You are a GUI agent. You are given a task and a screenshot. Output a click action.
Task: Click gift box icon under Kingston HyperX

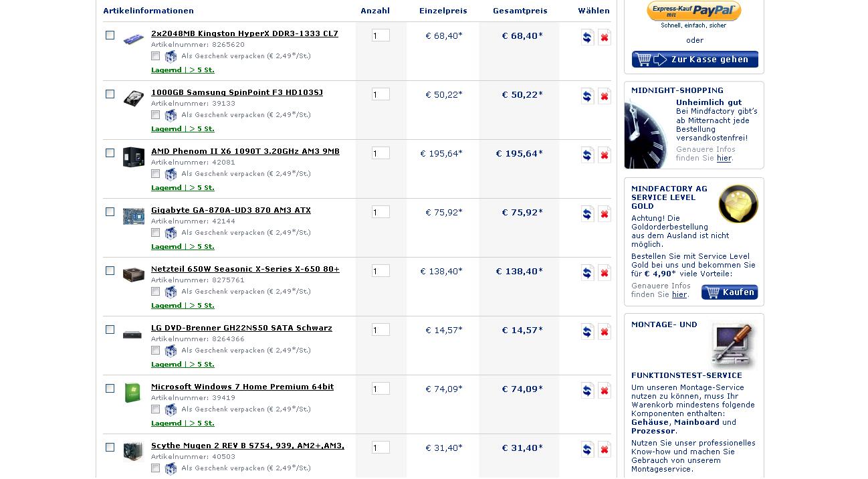pyautogui.click(x=171, y=56)
